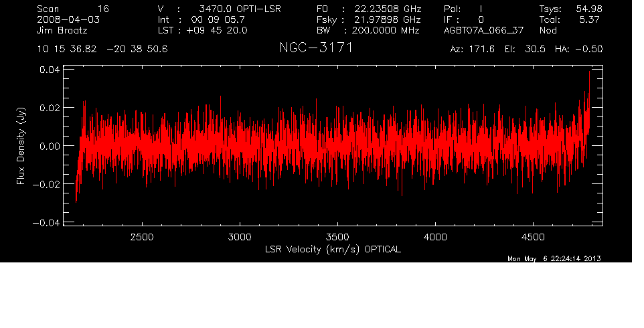Image resolution: width=644 pixels, height=328 pixels.
Task: Select the Nod observing mode label
Action: 548,30
